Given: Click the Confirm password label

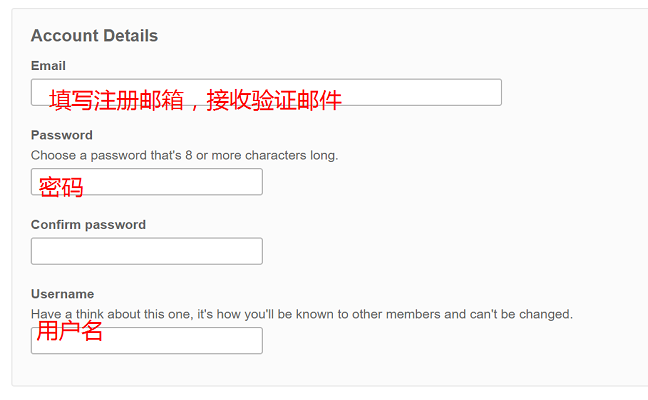Looking at the screenshot, I should tap(88, 225).
